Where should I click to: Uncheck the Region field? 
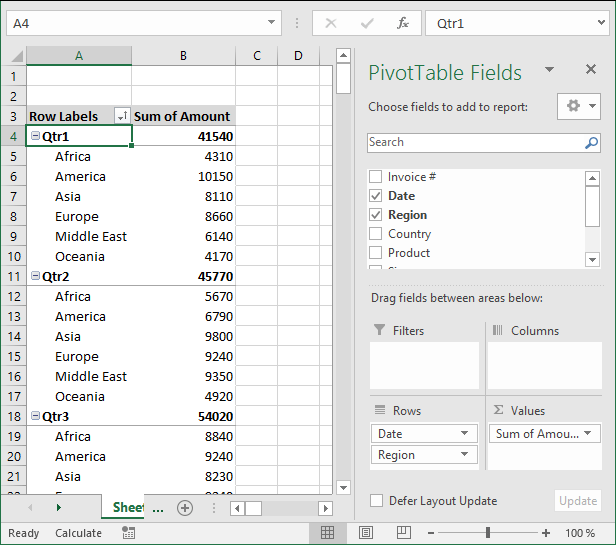(376, 215)
